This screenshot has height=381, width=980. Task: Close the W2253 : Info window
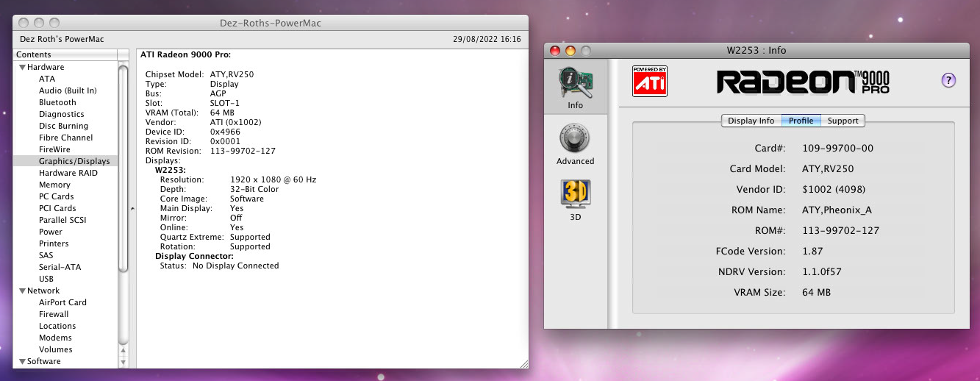tap(555, 50)
